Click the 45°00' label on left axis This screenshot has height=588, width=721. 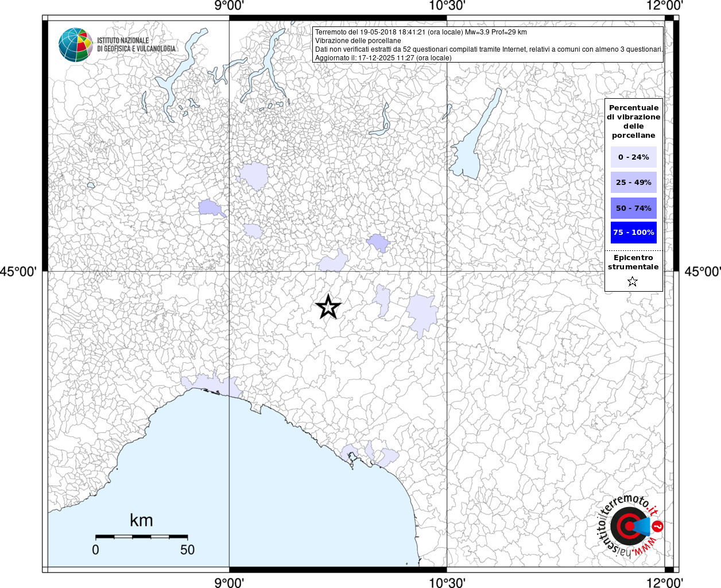point(18,271)
